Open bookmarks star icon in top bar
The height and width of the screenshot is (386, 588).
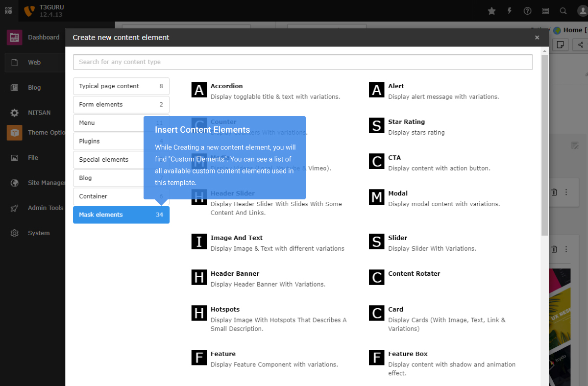click(x=492, y=11)
